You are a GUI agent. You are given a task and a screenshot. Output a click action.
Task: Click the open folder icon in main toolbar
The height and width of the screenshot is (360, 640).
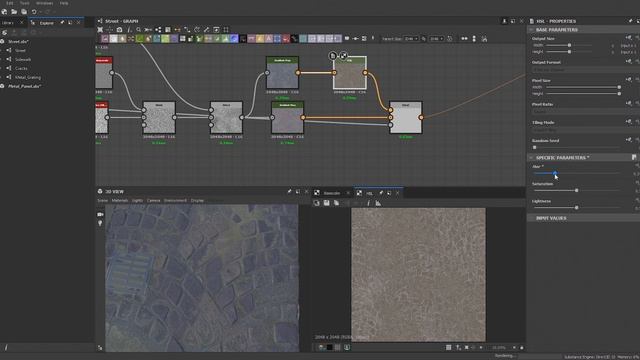[x=14, y=12]
